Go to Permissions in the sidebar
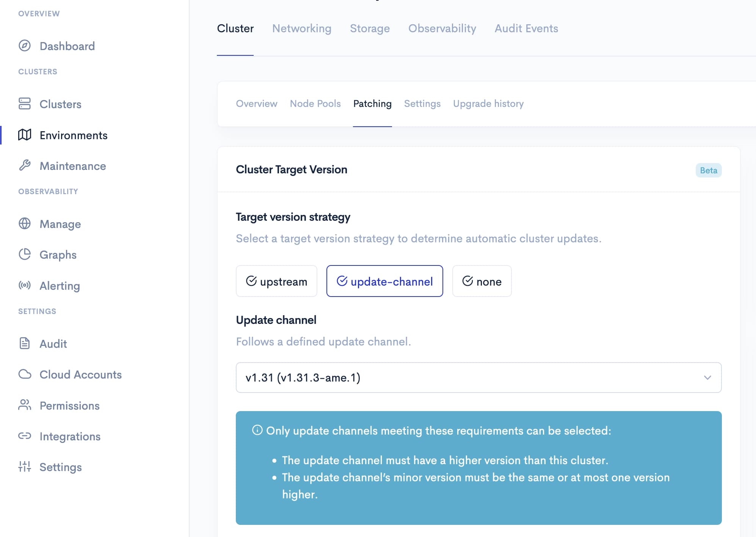 pos(69,405)
